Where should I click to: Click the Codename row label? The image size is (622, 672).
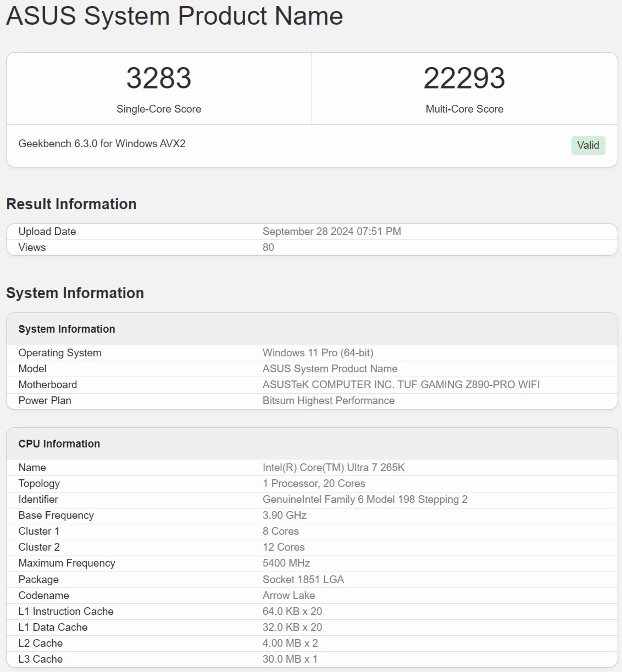click(x=43, y=596)
